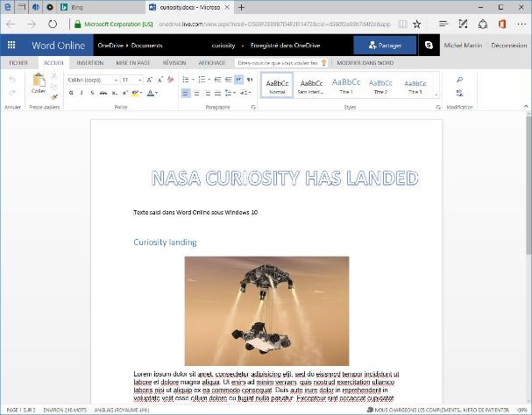Open numbered list style dropdown arrow

209,80
